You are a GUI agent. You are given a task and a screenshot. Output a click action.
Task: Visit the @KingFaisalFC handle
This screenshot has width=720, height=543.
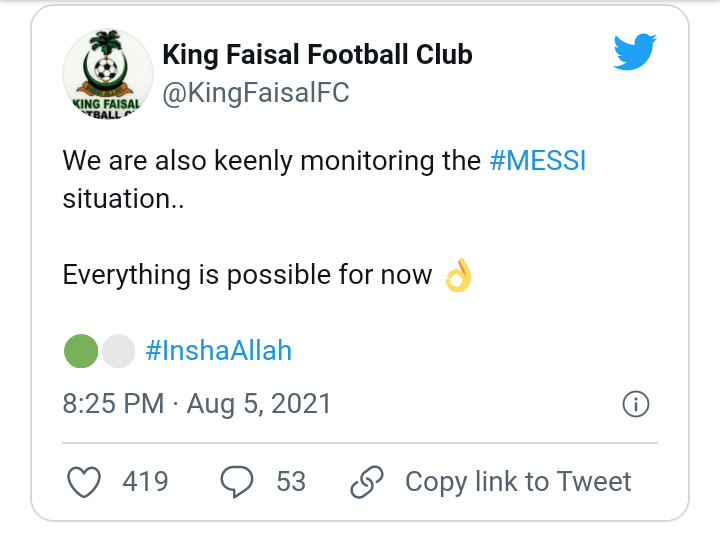tap(255, 93)
